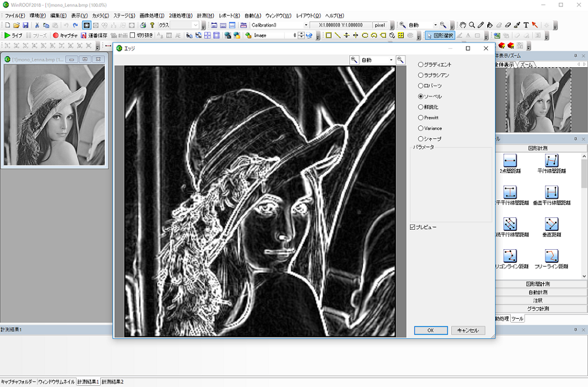Image resolution: width=588 pixels, height=387 pixels.
Task: Capture an image with キャプチャ button
Action: tap(65, 35)
